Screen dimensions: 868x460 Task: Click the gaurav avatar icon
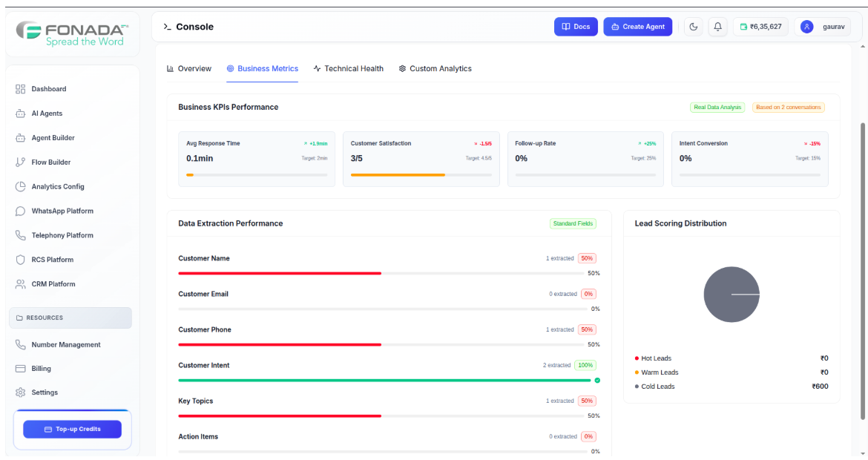tap(807, 27)
